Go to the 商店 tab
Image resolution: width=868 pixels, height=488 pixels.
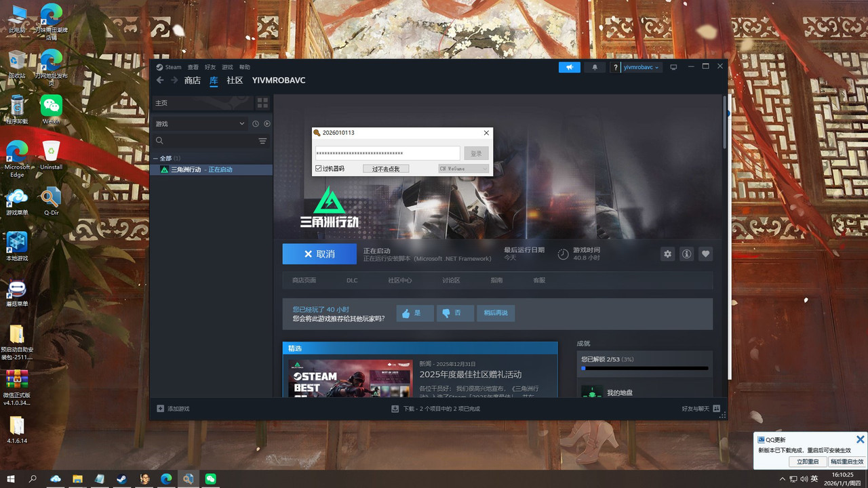pos(193,80)
